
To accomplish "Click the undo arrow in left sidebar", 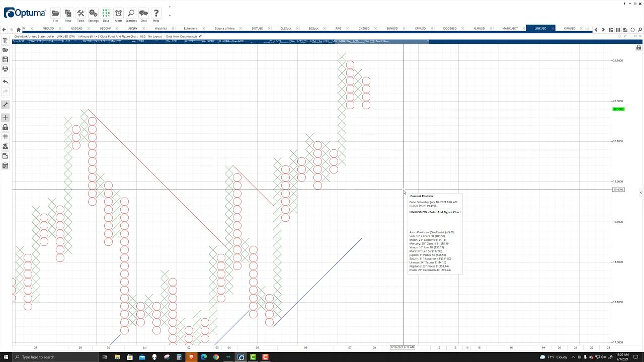I will (x=5, y=81).
